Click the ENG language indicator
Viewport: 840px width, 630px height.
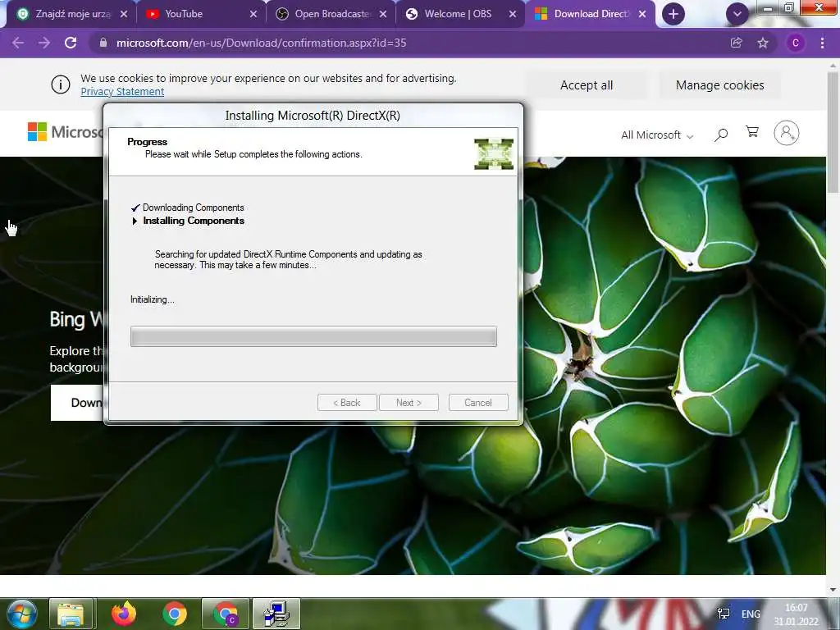[x=751, y=614]
